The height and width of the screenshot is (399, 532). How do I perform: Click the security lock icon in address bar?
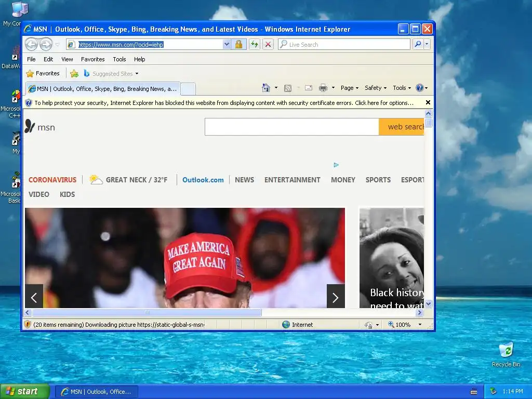tap(238, 45)
